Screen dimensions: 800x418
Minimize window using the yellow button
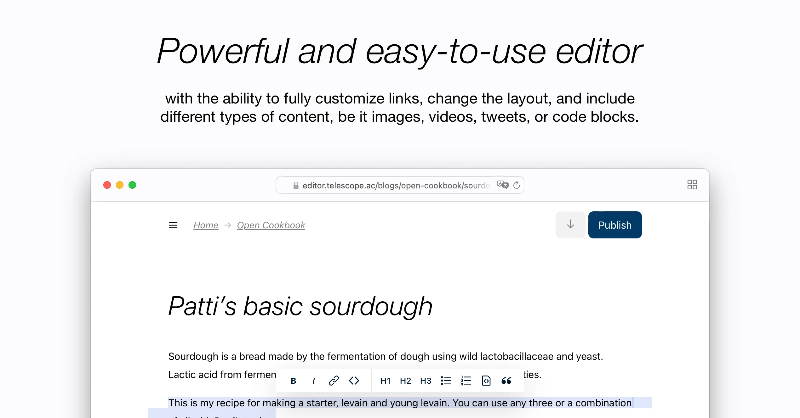coord(120,185)
